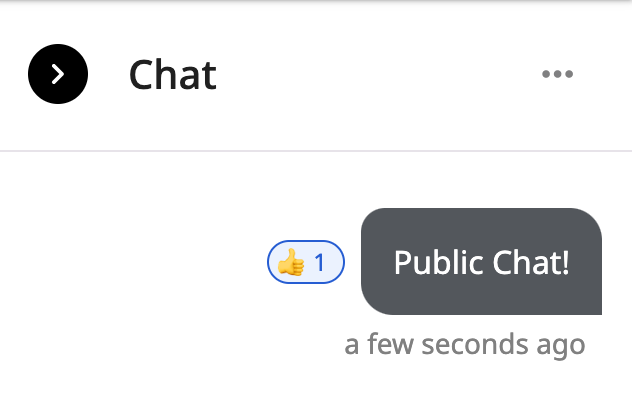This screenshot has width=632, height=410.
Task: Collapse the chat panel with the arrow button
Action: tap(58, 74)
